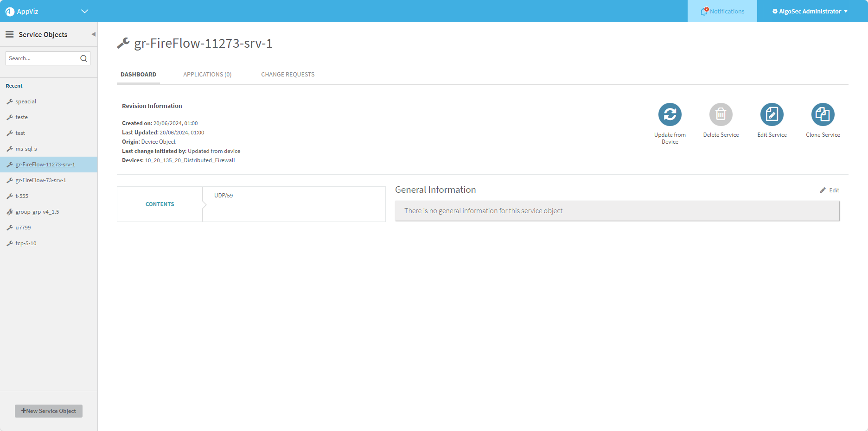Click the AppViz logo icon
This screenshot has height=431, width=868.
(10, 12)
